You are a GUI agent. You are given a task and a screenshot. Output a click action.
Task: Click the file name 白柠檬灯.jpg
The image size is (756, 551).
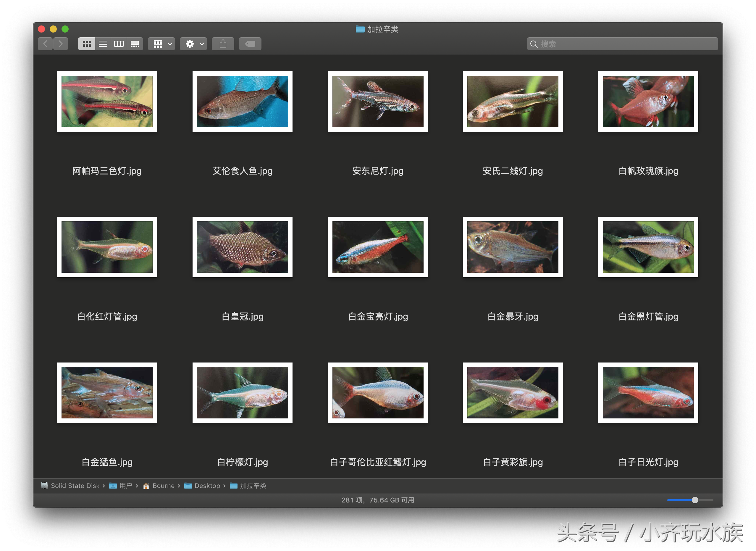[242, 462]
